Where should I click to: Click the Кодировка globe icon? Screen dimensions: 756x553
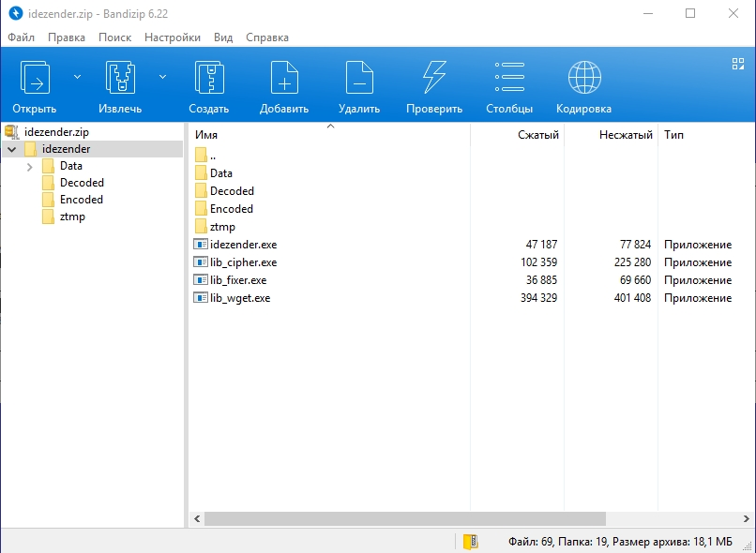point(584,77)
